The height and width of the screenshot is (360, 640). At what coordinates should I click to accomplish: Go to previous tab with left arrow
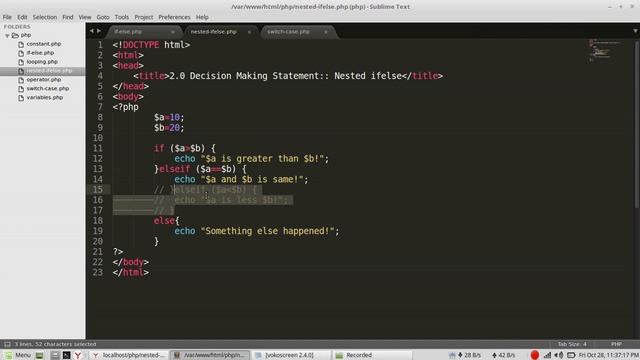point(91,31)
